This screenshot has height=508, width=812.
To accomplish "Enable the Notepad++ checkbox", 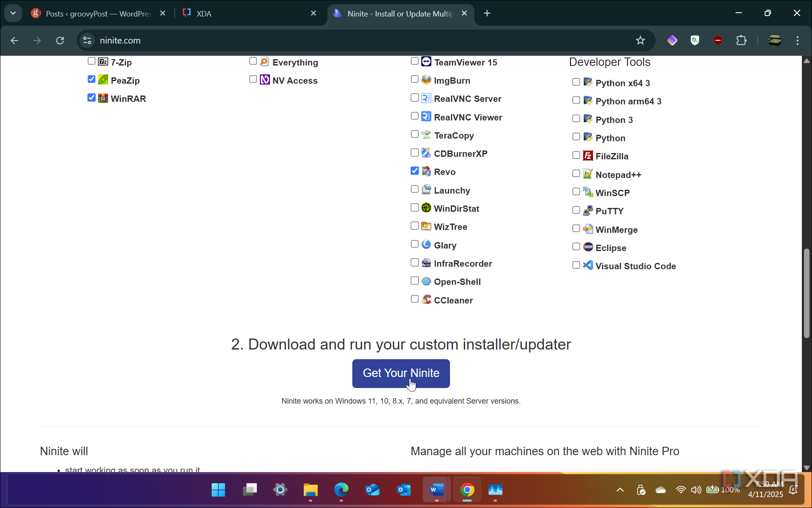I will pyautogui.click(x=576, y=173).
